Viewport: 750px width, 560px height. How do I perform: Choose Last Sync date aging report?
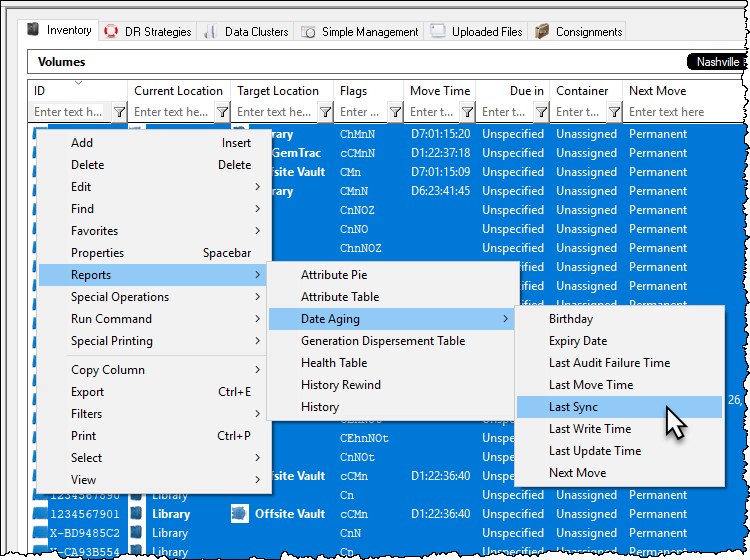pos(619,406)
